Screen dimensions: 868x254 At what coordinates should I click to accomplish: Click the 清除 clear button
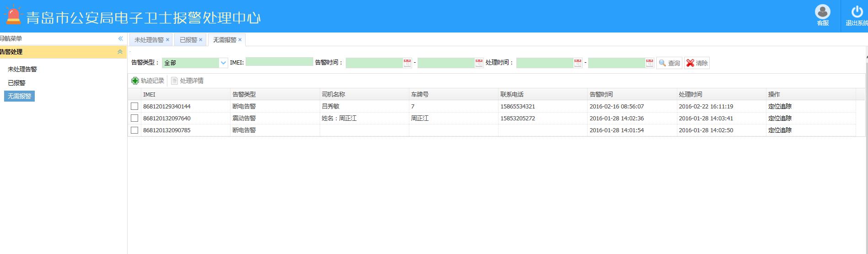[697, 63]
